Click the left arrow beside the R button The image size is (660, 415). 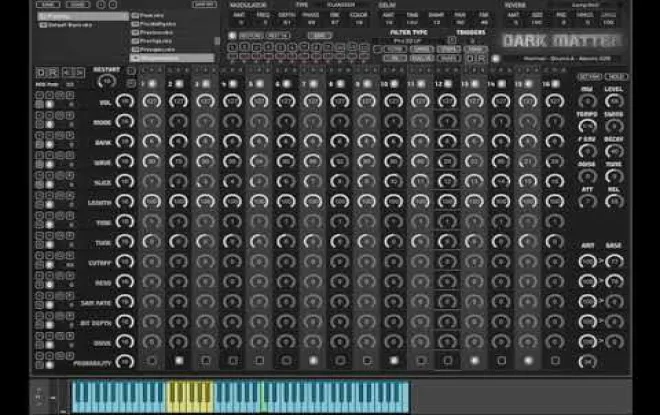coord(67,72)
